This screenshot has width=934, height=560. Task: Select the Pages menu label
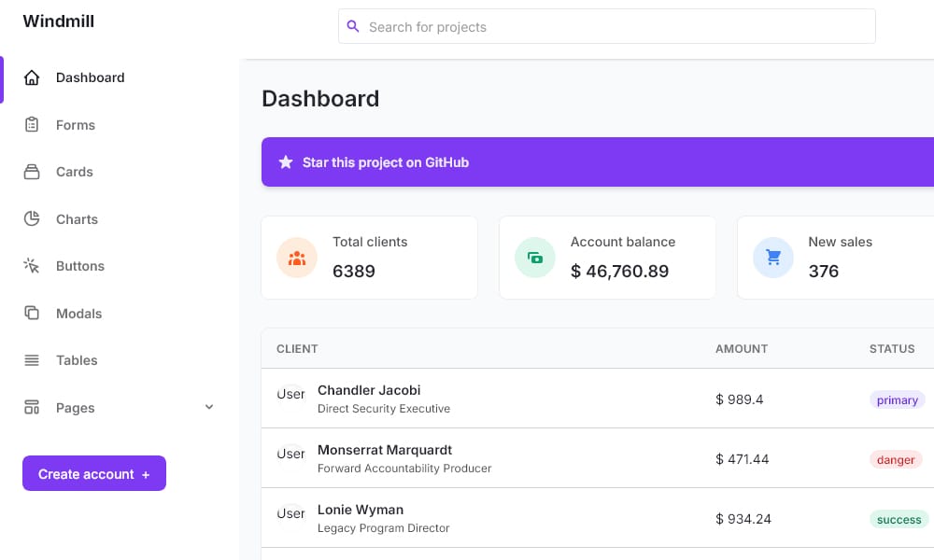tap(75, 408)
